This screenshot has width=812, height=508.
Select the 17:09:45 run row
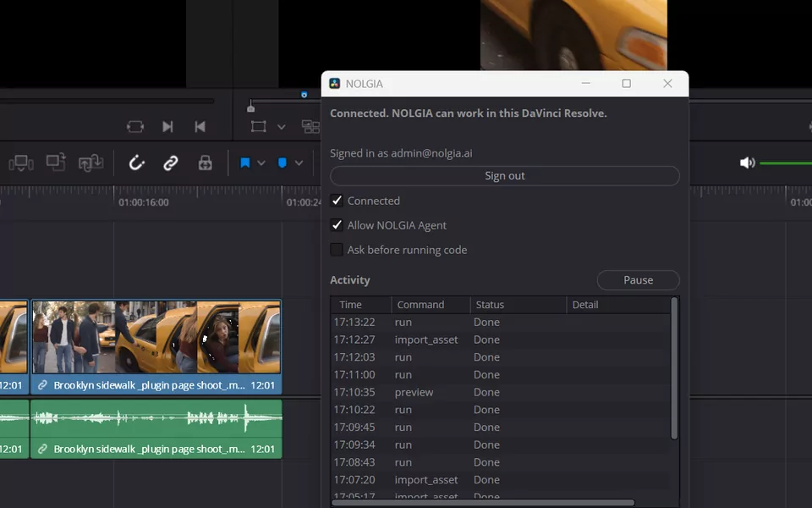click(x=501, y=427)
